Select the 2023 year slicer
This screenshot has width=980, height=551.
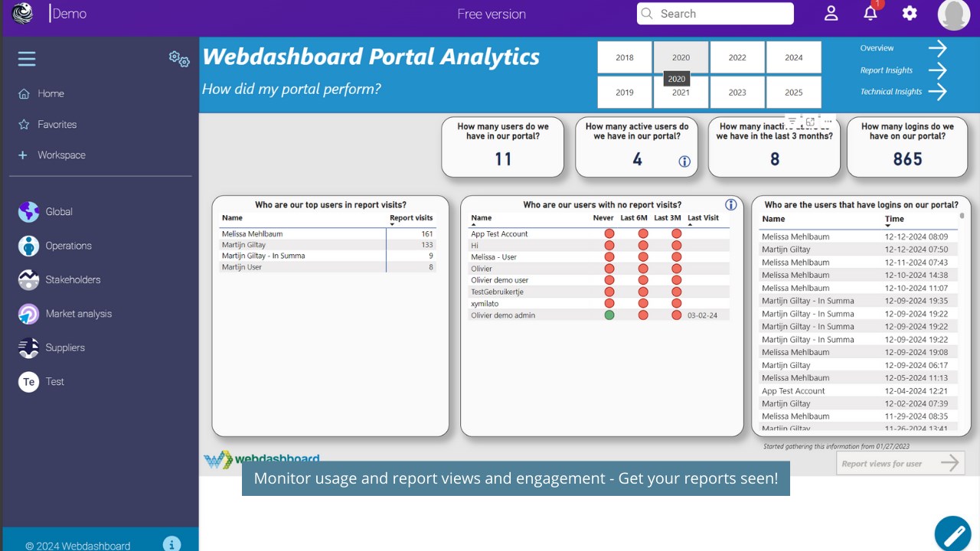pyautogui.click(x=737, y=93)
